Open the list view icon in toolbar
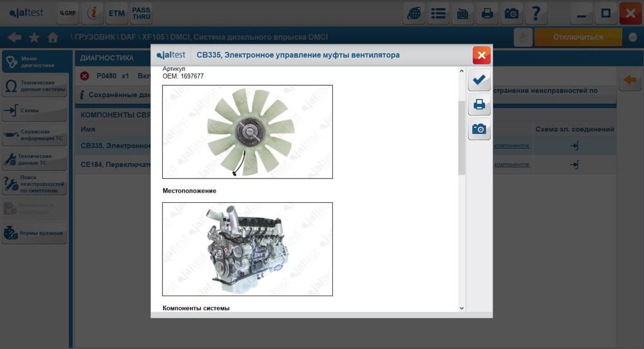The height and width of the screenshot is (349, 644). point(438,13)
